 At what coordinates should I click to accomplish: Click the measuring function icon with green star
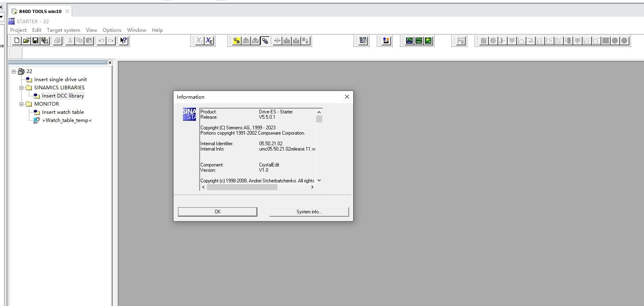pos(428,40)
